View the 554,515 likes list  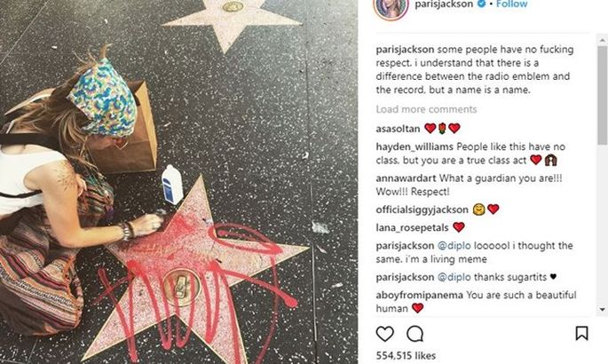[x=406, y=356]
